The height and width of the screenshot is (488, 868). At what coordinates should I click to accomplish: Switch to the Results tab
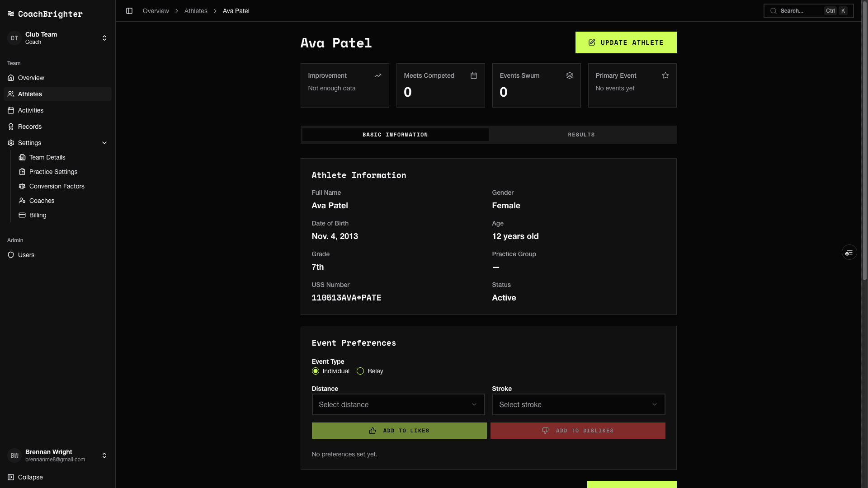tap(581, 135)
